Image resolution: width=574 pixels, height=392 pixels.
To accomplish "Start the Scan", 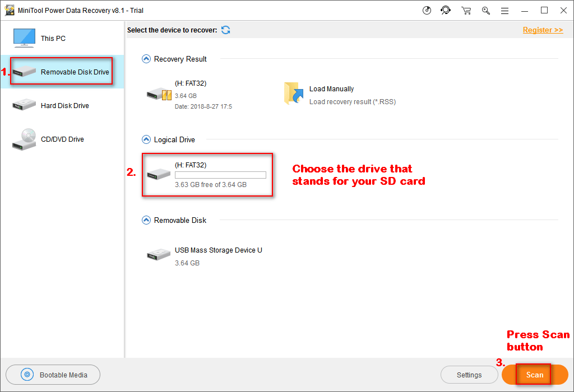I will click(x=535, y=375).
